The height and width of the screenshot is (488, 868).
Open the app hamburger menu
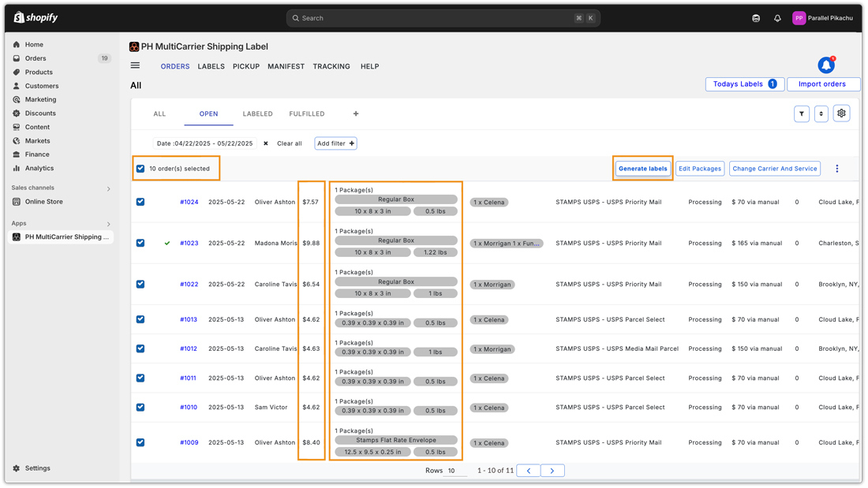(135, 65)
